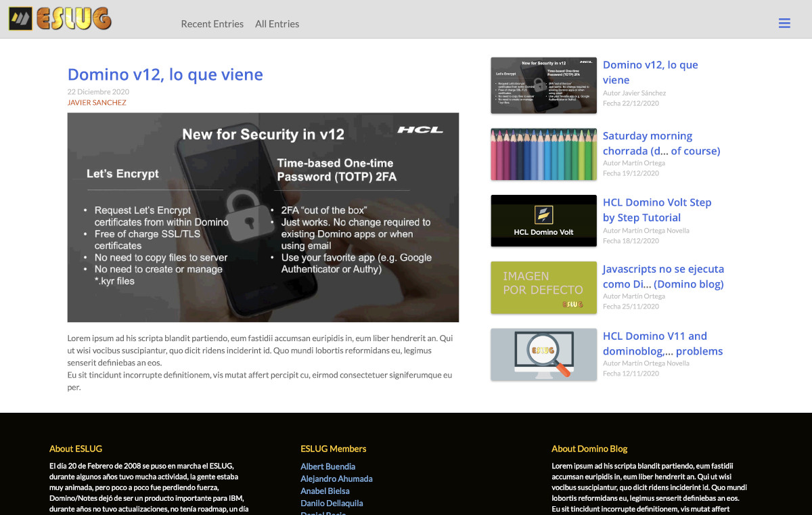Click text Fecha 25/11/2020
This screenshot has width=812, height=515.
pyautogui.click(x=631, y=307)
